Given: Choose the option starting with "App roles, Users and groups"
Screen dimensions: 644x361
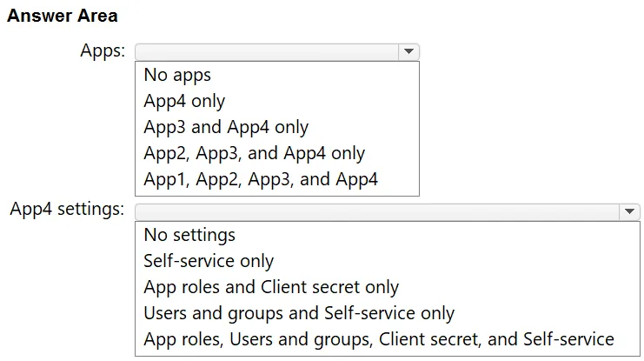Looking at the screenshot, I should point(379,339).
